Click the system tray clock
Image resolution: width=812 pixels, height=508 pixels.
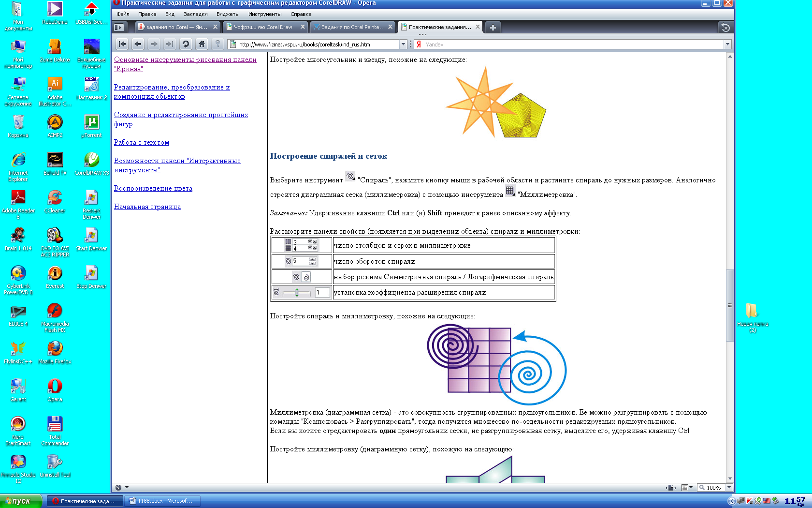pyautogui.click(x=795, y=501)
